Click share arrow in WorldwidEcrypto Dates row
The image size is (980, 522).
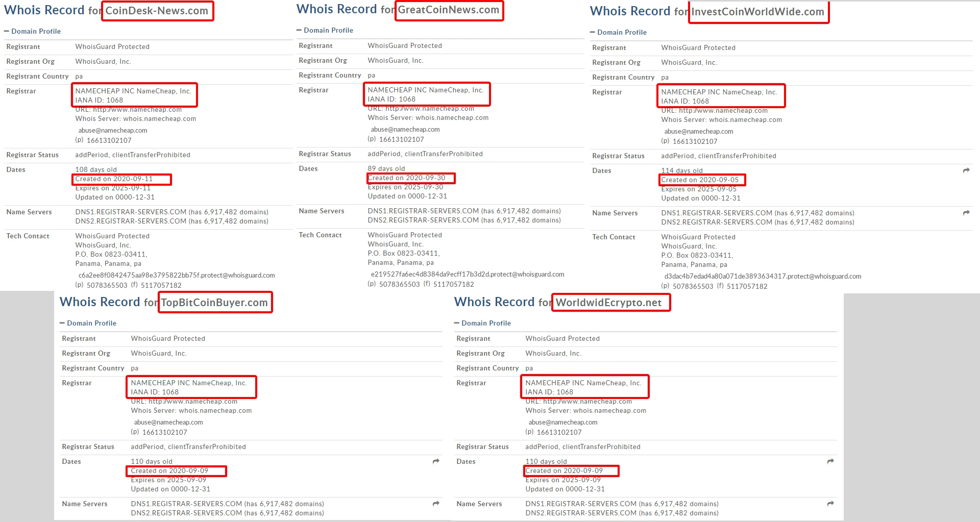click(x=830, y=461)
